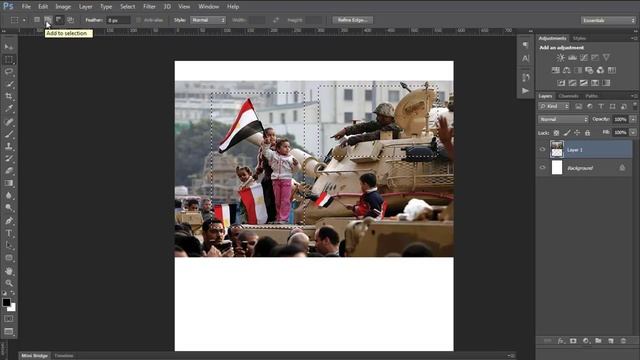Open the layer blend mode dropdown
Screen dimensions: 640x360
pyautogui.click(x=563, y=119)
